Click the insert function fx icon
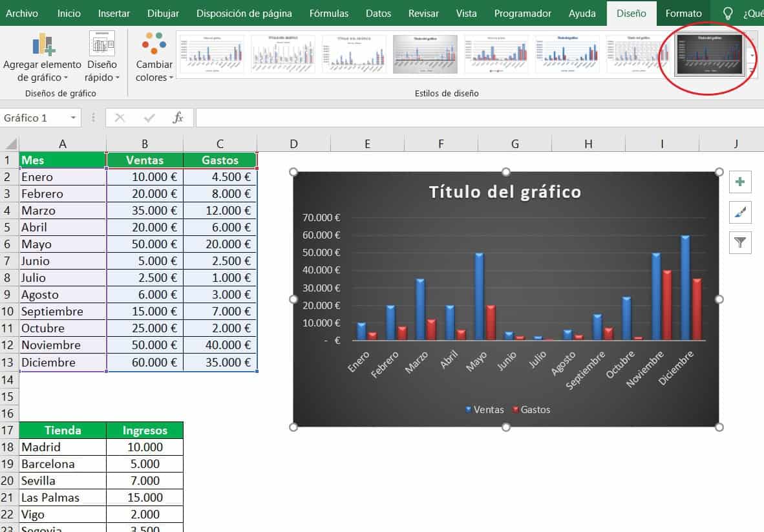 pos(178,118)
